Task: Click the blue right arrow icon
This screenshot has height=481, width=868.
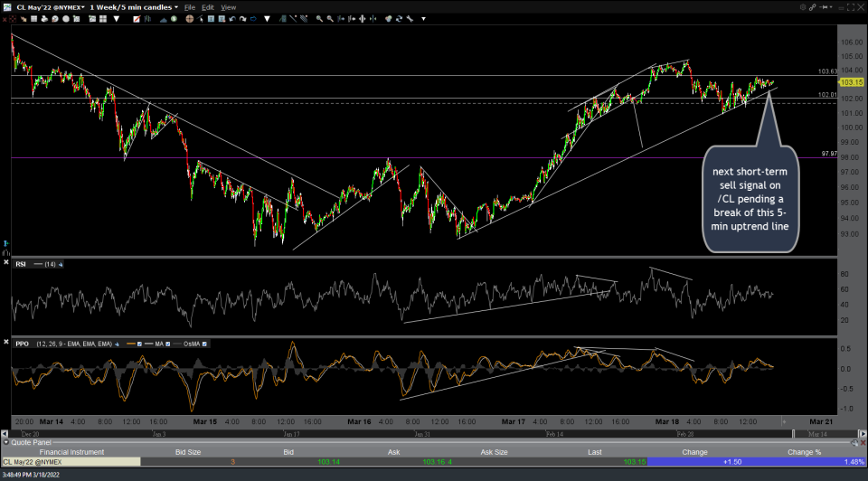Action: point(253,19)
